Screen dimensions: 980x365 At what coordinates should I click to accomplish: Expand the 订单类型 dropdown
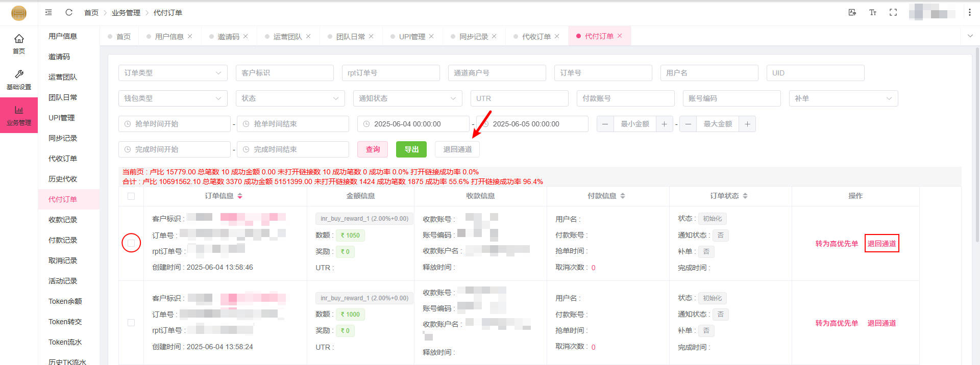click(173, 73)
